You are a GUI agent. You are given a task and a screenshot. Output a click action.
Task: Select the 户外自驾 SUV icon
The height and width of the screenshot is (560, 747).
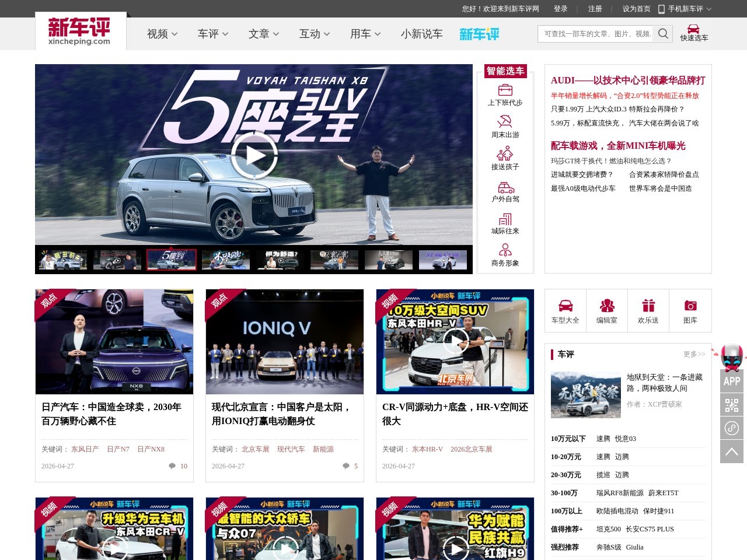505,187
